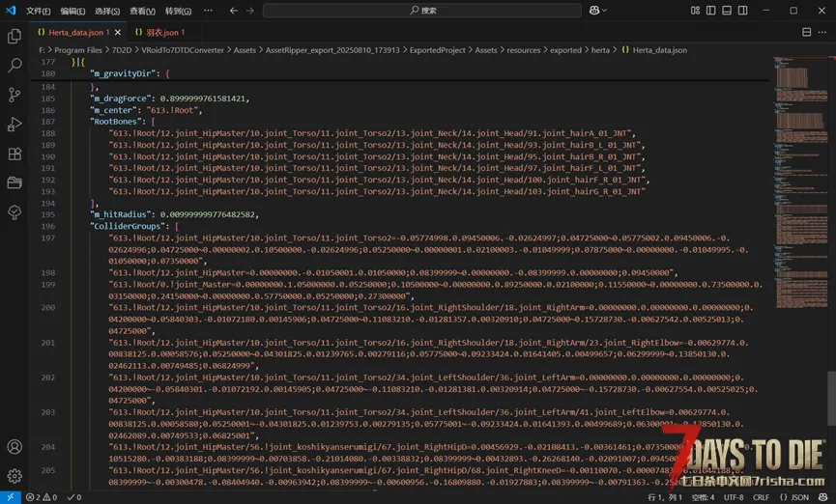The width and height of the screenshot is (836, 504).
Task: Expand the hidden menus ellipsis in title bar
Action: pos(208,10)
